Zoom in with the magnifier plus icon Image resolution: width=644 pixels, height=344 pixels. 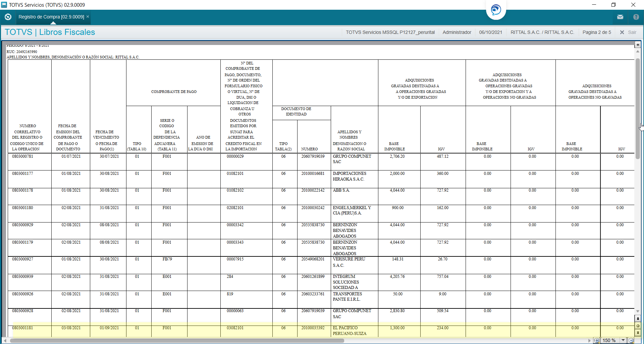click(597, 340)
